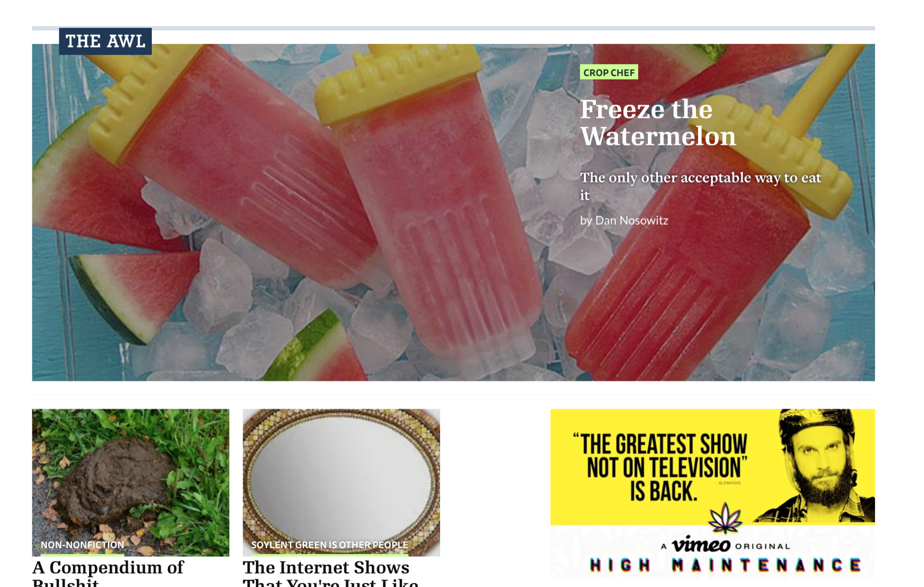Click the oval mirror article thumbnail
This screenshot has height=587, width=924.
pos(341,482)
